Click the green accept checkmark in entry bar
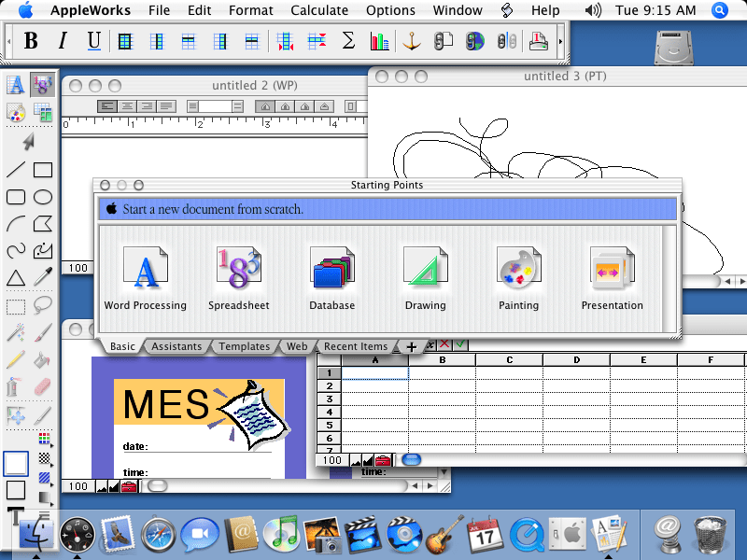This screenshot has height=560, width=747. [460, 344]
